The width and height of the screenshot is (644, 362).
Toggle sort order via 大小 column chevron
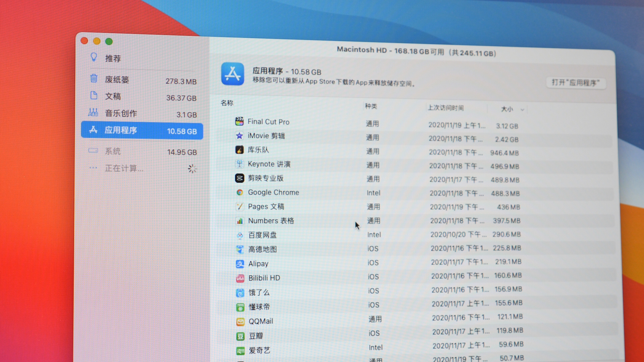pyautogui.click(x=522, y=110)
